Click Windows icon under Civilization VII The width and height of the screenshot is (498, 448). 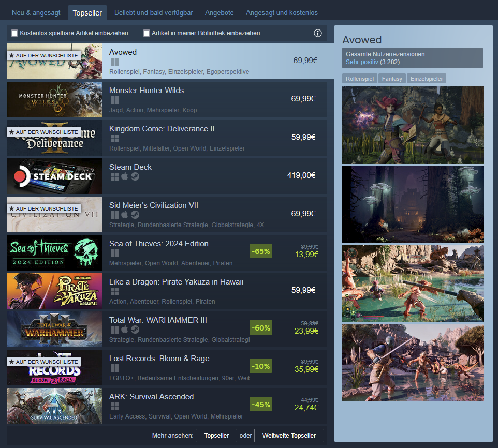pos(114,215)
